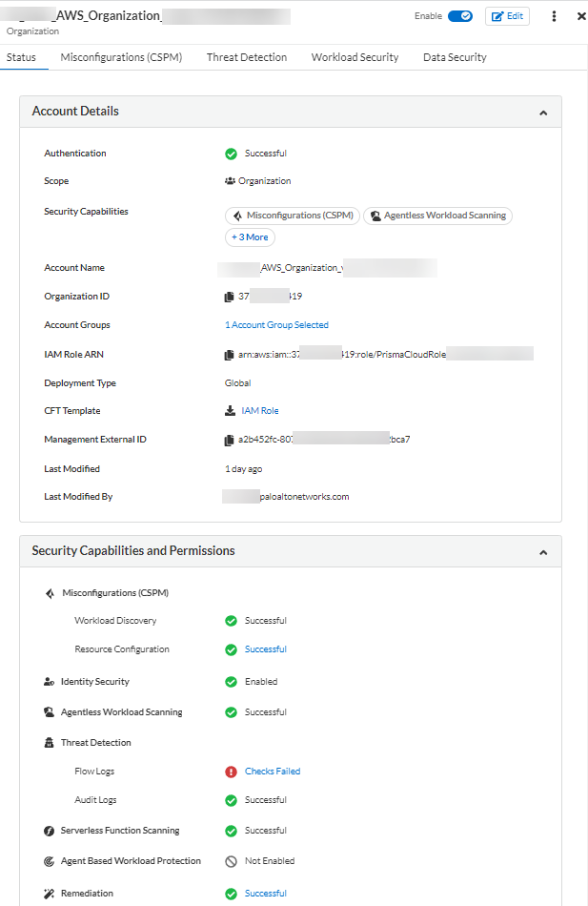Viewport: 588px width, 906px height.
Task: Toggle the Enable switch off
Action: click(459, 16)
